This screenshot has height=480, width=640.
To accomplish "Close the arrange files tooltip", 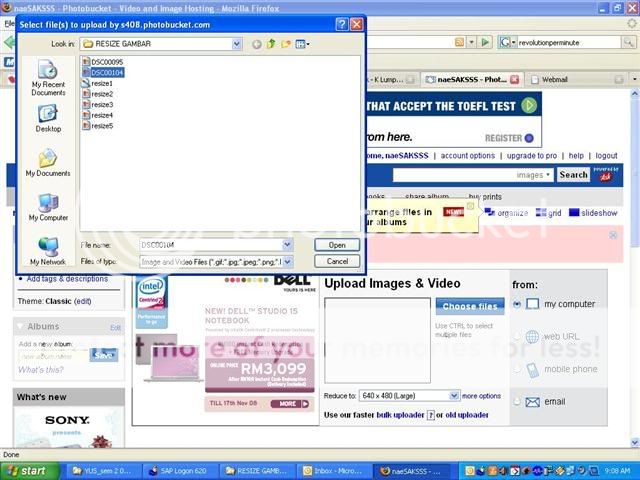I will tap(470, 206).
